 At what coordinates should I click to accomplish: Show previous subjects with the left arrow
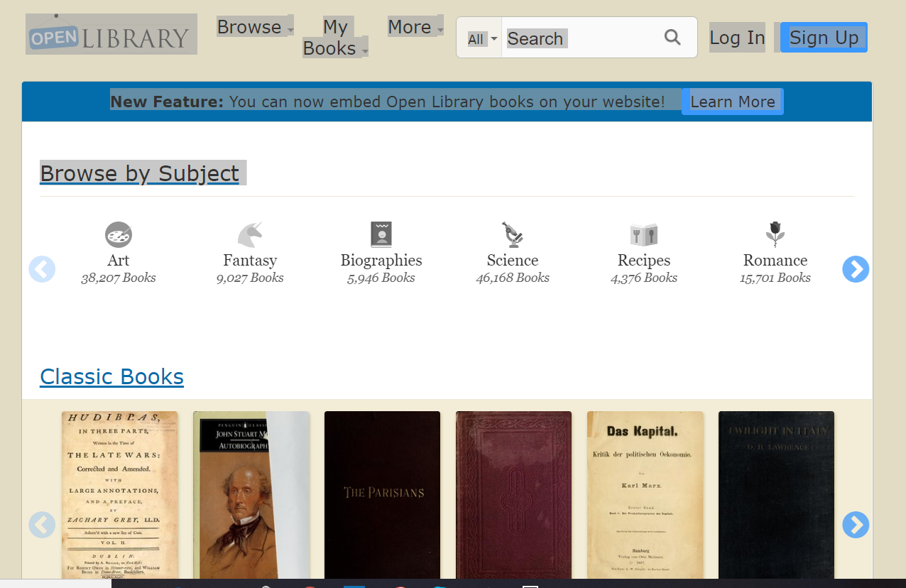[x=42, y=269]
